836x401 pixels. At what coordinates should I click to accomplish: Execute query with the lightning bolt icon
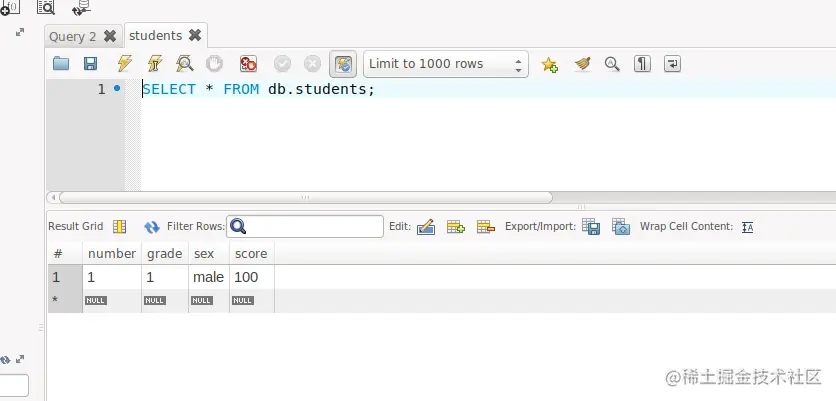[125, 64]
